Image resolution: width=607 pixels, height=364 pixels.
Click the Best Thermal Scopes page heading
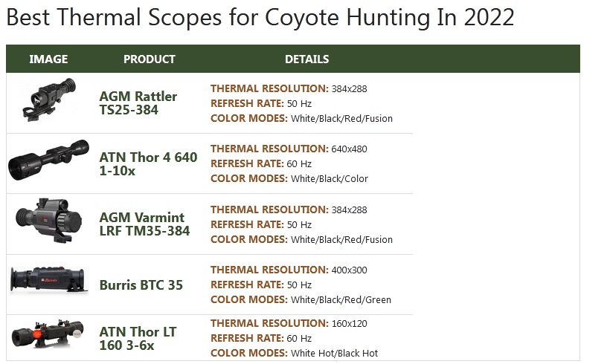click(x=260, y=18)
